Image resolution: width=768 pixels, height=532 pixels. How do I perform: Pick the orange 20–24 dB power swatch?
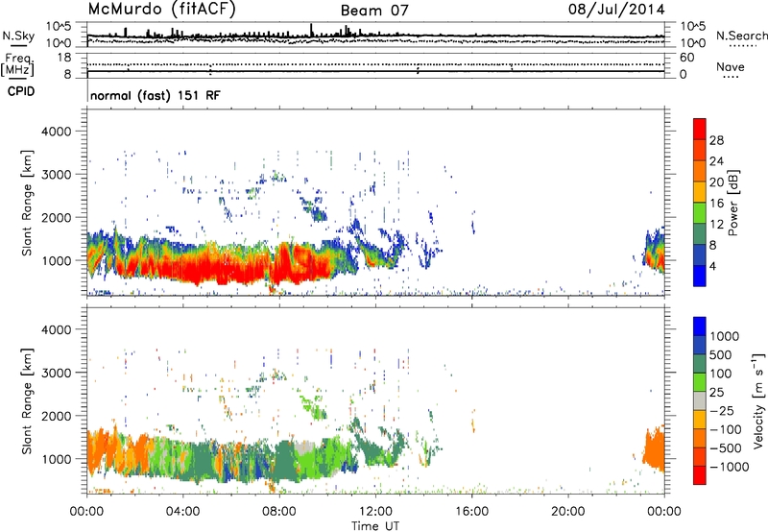(700, 171)
